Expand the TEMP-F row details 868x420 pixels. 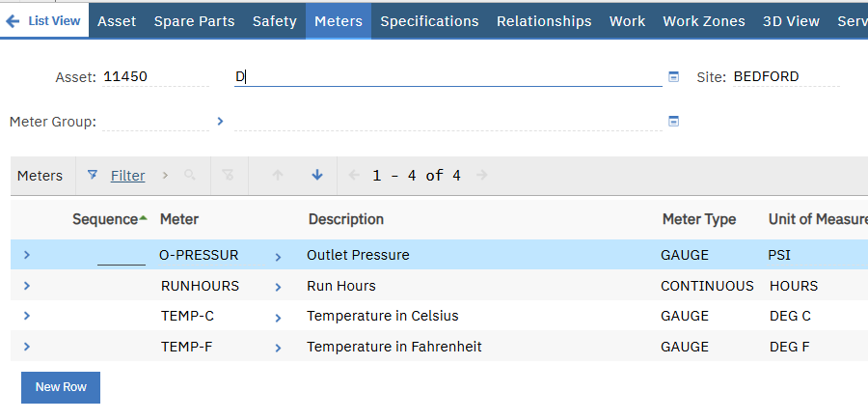[27, 347]
